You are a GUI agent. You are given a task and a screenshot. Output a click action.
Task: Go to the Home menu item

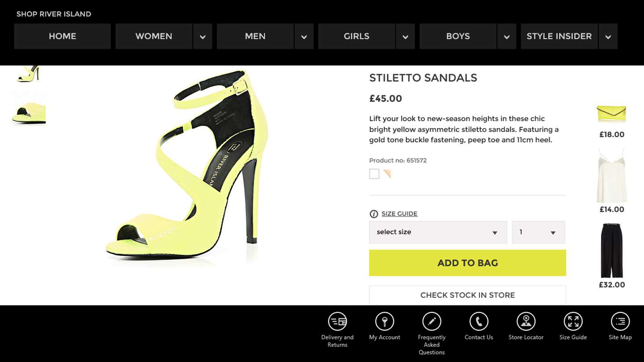[62, 36]
